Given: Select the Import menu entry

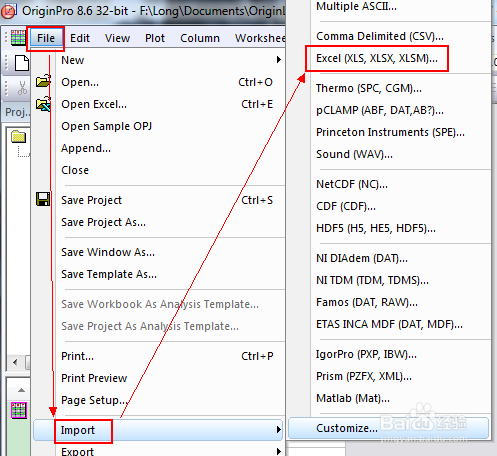Looking at the screenshot, I should pyautogui.click(x=158, y=430).
